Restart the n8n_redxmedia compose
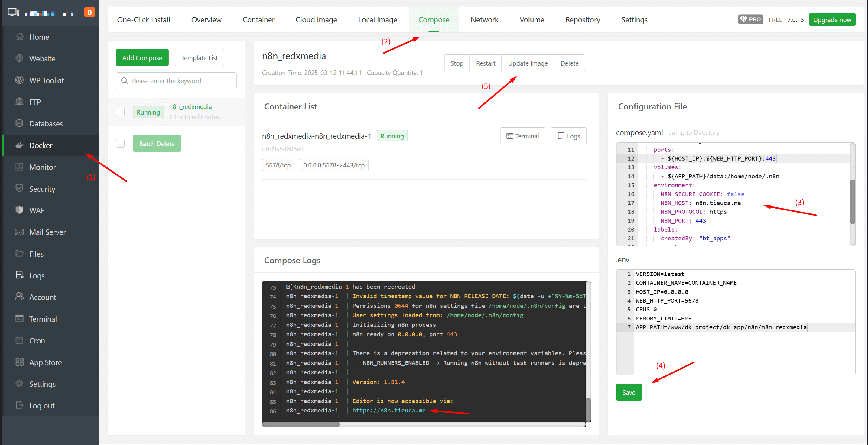Image resolution: width=868 pixels, height=445 pixels. (x=486, y=63)
